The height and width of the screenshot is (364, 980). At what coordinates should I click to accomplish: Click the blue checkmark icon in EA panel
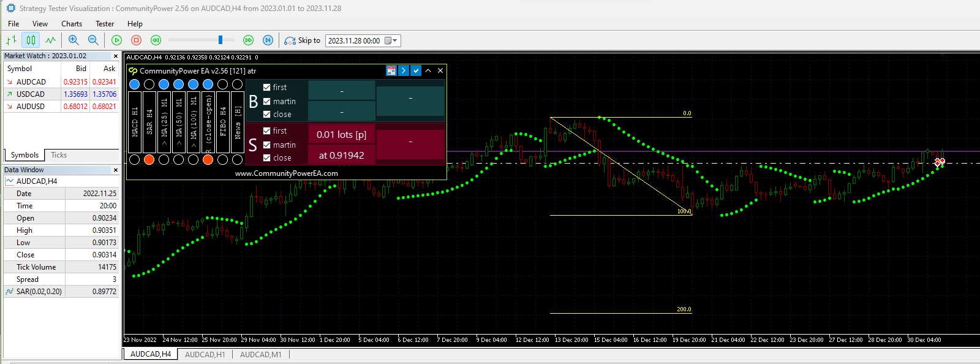[x=416, y=70]
